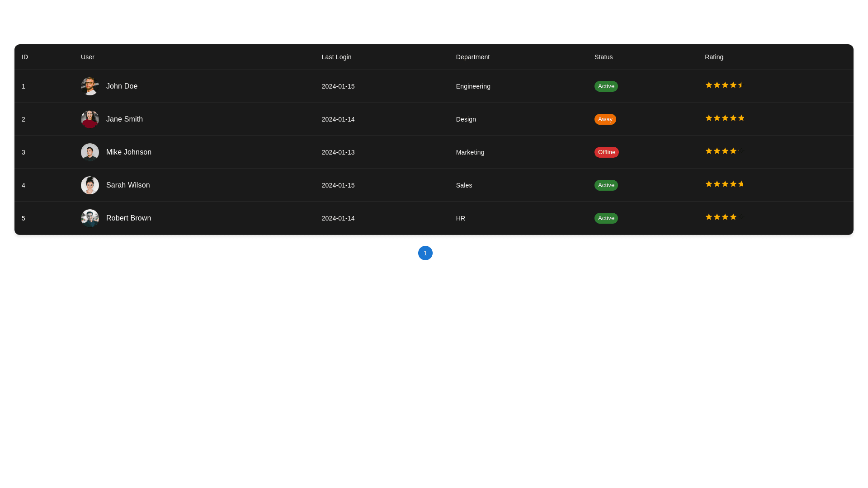Click Sarah Wilson's avatar image
Viewport: 868px width, 488px height.
point(90,185)
